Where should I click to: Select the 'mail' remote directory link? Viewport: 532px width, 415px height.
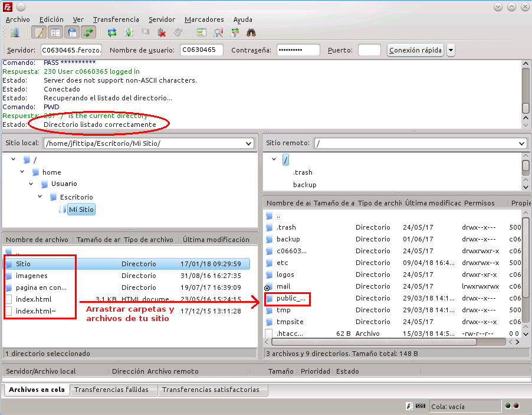(x=393, y=286)
